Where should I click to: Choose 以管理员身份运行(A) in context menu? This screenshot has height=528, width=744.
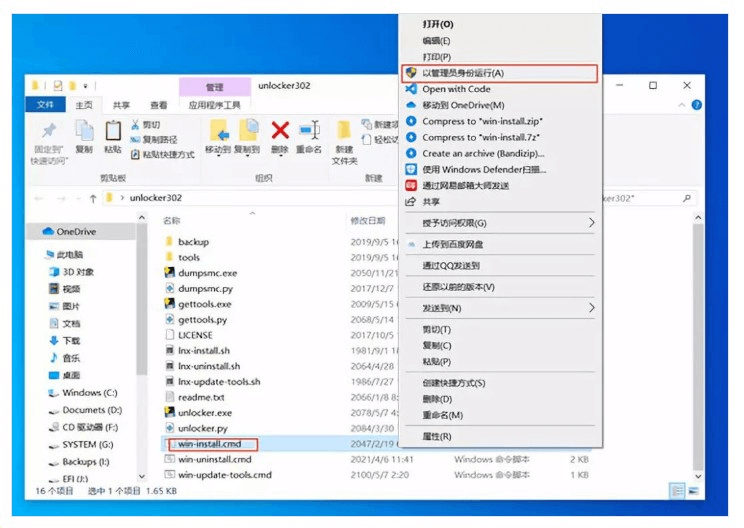[499, 73]
